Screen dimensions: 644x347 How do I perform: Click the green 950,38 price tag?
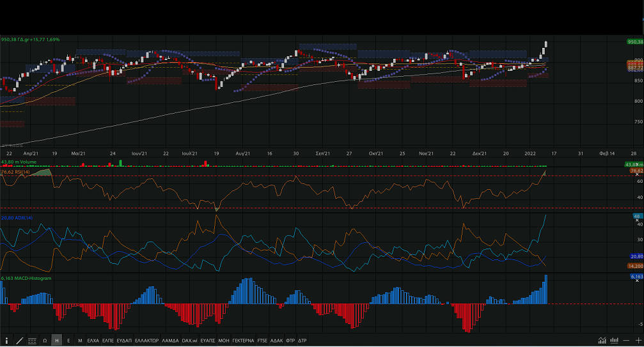(635, 41)
